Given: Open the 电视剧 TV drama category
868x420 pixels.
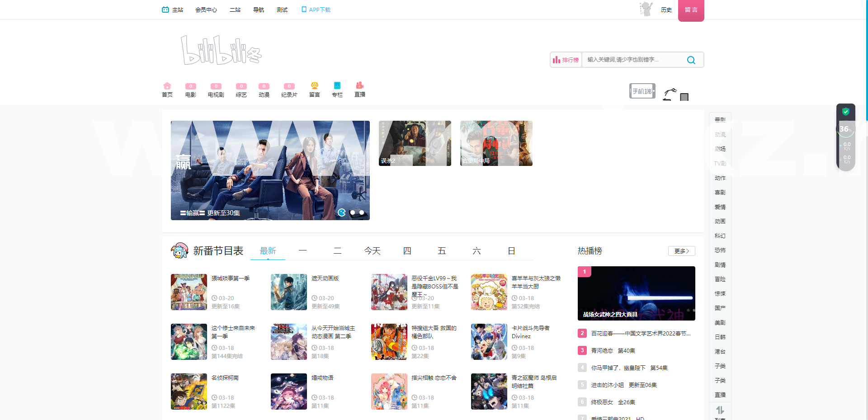Looking at the screenshot, I should tap(216, 90).
